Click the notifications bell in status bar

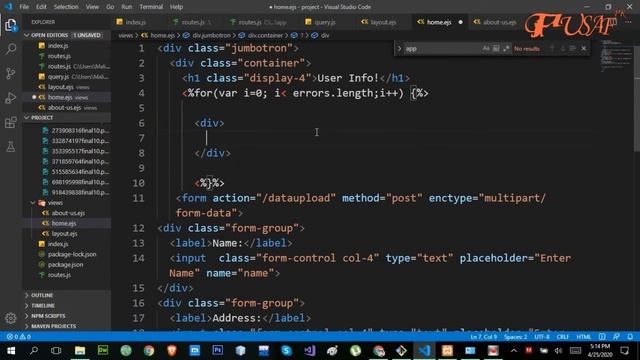(630, 337)
